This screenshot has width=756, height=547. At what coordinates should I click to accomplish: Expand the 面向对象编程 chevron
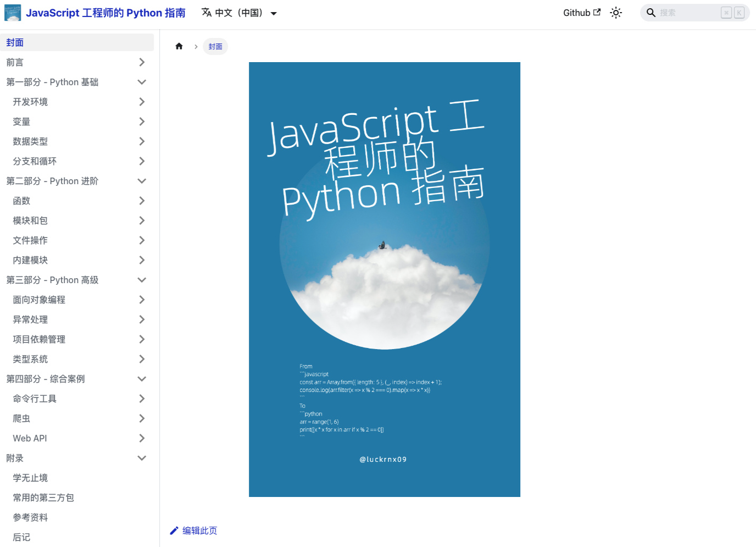click(x=142, y=300)
